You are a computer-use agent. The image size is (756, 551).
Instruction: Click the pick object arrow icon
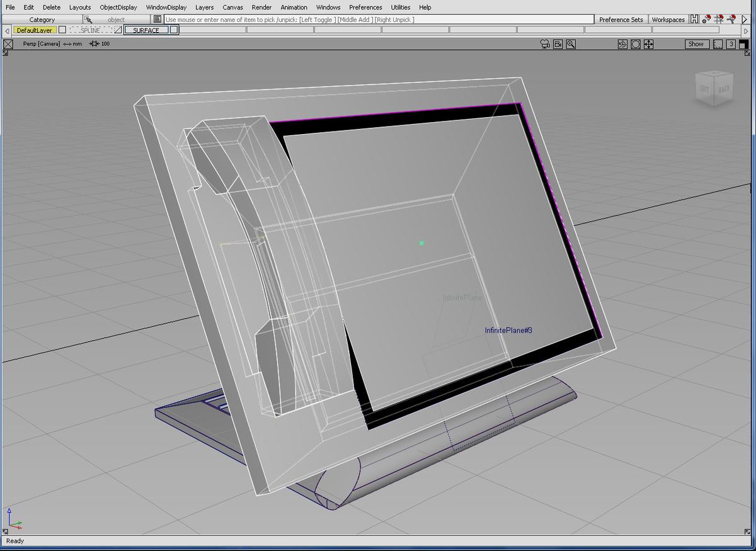click(89, 20)
